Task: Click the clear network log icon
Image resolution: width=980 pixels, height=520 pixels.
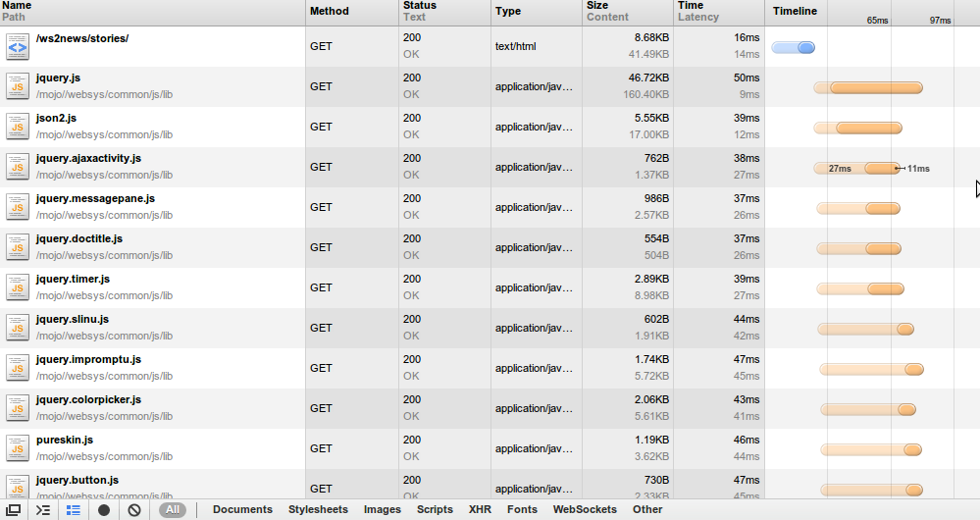Action: point(133,510)
